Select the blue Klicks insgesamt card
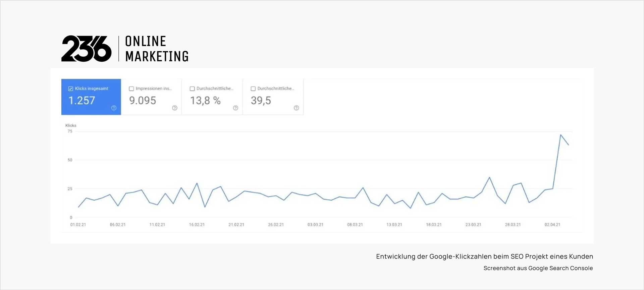The height and width of the screenshot is (290, 644). pos(91,97)
